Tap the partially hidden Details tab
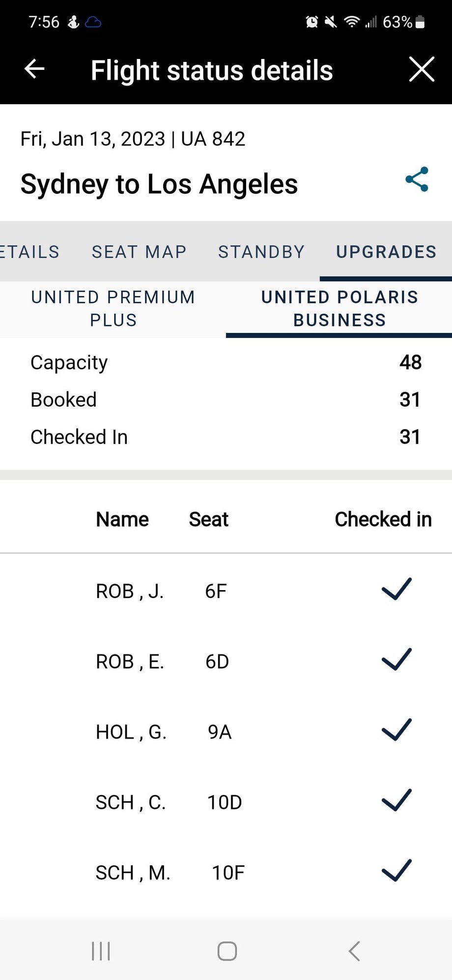The image size is (452, 980). (x=29, y=252)
